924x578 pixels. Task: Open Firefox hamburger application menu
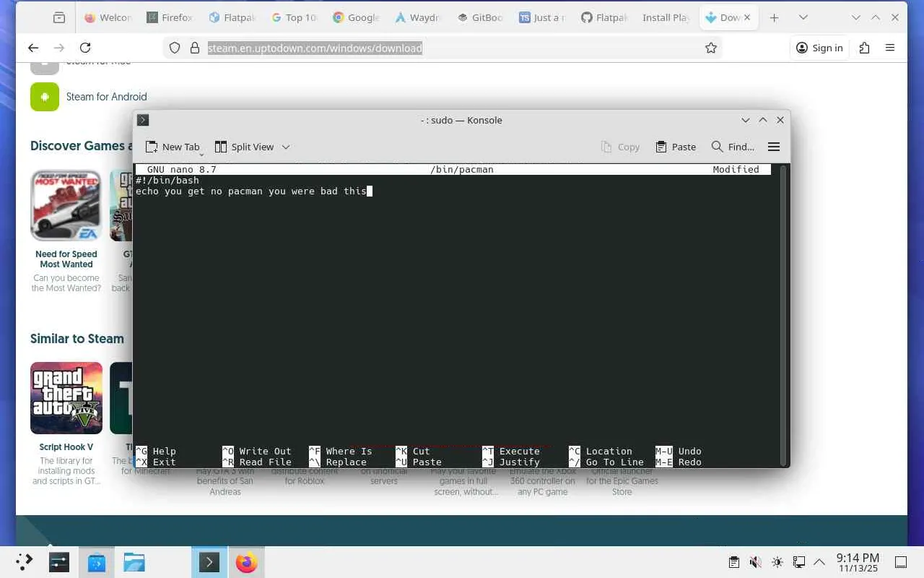click(x=890, y=48)
